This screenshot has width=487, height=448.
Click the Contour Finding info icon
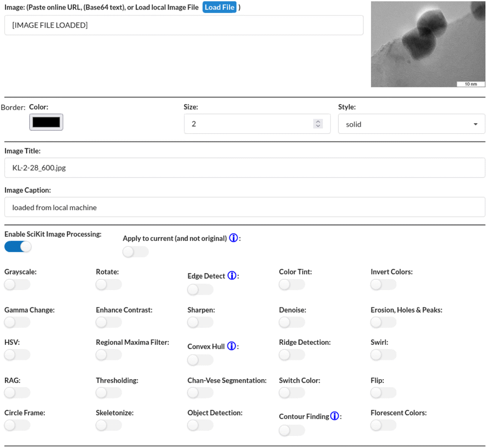(335, 416)
